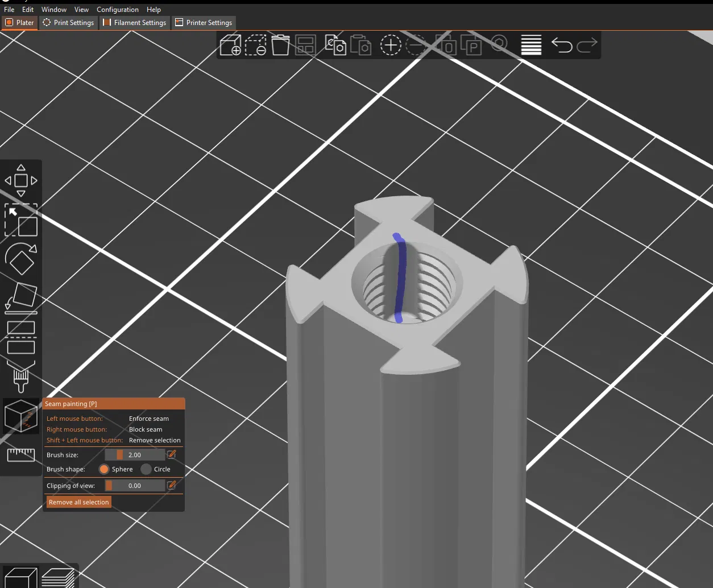Click the Add object toolbar icon
Image resolution: width=713 pixels, height=588 pixels.
[230, 45]
